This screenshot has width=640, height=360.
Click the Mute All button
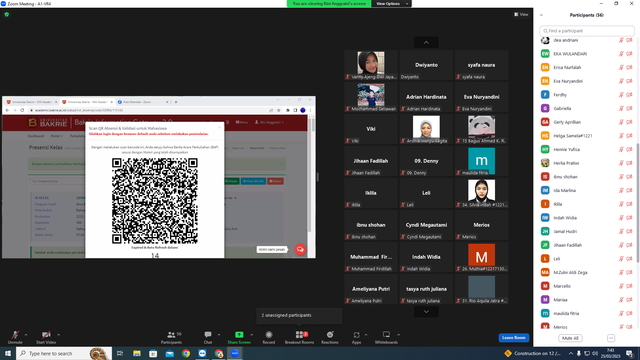[x=570, y=338]
